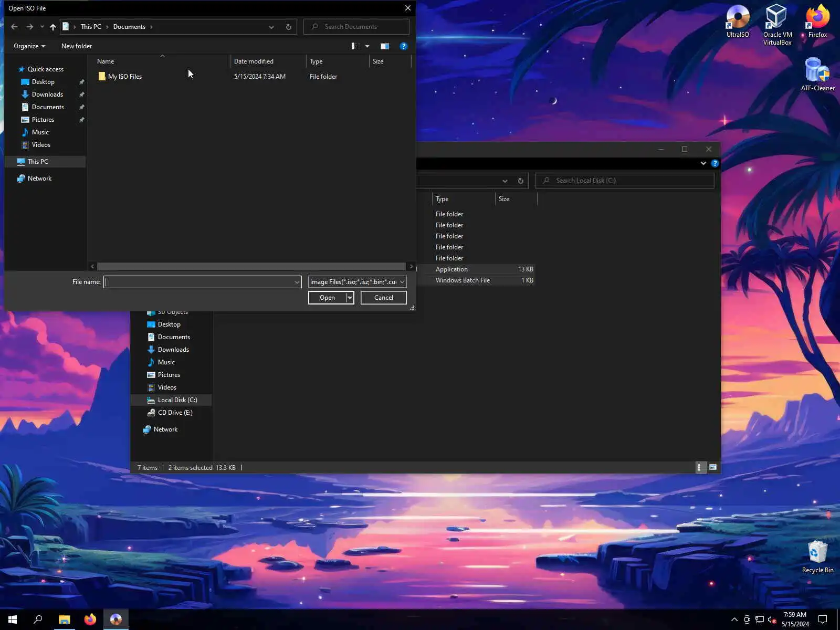
Task: Expand the File name history dropdown
Action: tap(297, 282)
